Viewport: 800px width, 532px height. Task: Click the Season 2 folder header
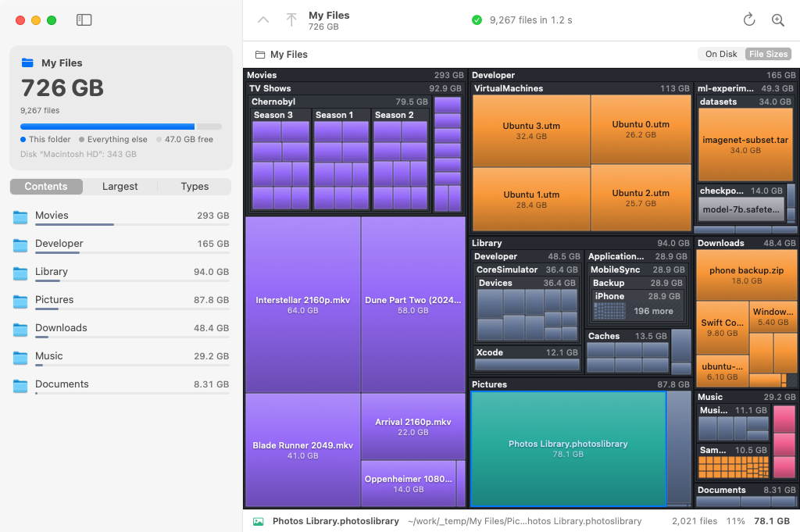point(401,115)
